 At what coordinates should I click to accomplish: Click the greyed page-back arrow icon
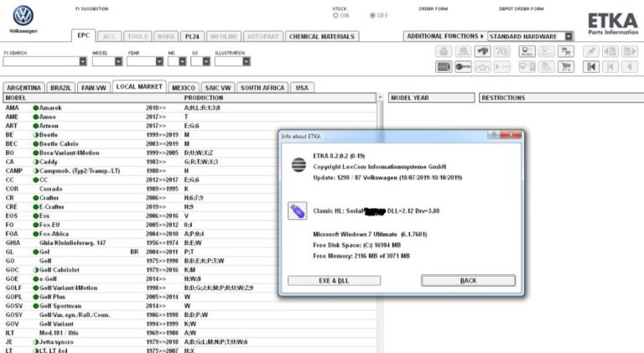click(x=610, y=51)
